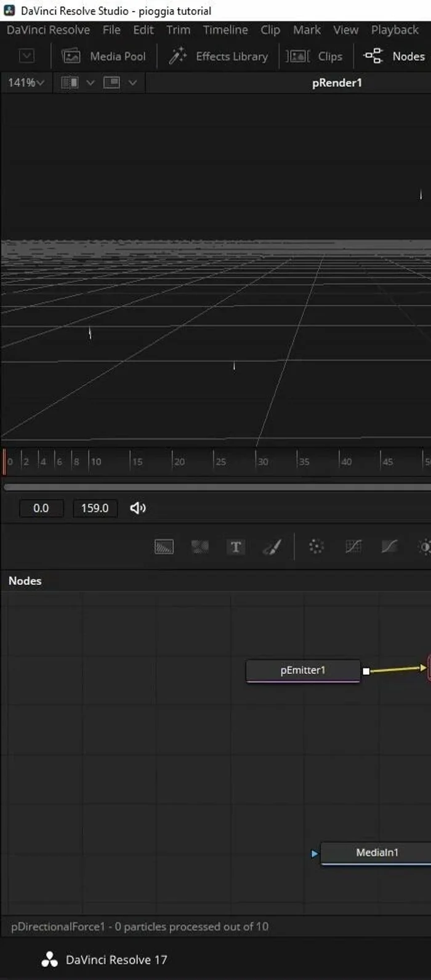Viewport: 431px width, 980px height.
Task: Add a Paint tool node
Action: point(272,547)
